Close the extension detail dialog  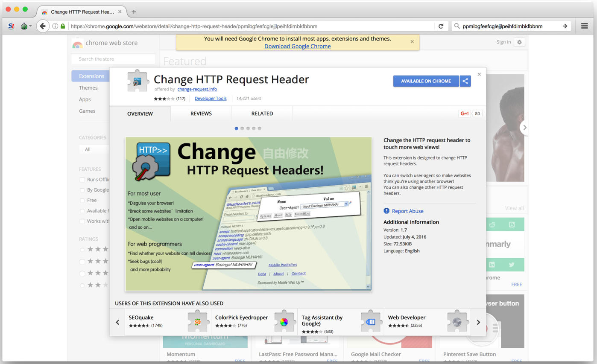[479, 74]
